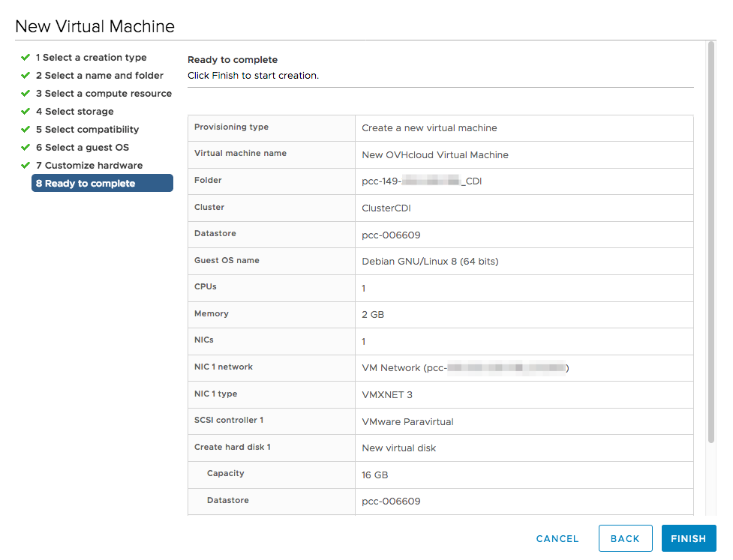Navigate to step 6 Select a guest OS
The height and width of the screenshot is (560, 733).
(x=82, y=148)
